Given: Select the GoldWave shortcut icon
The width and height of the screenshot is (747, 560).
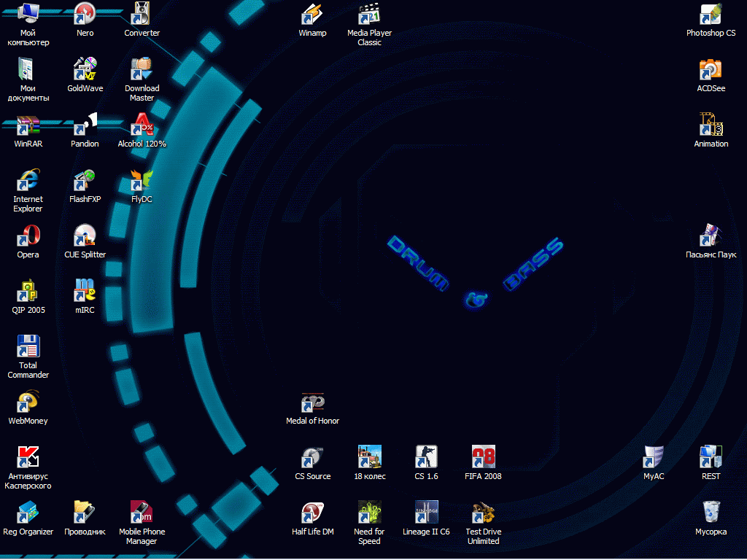Looking at the screenshot, I should [x=85, y=69].
